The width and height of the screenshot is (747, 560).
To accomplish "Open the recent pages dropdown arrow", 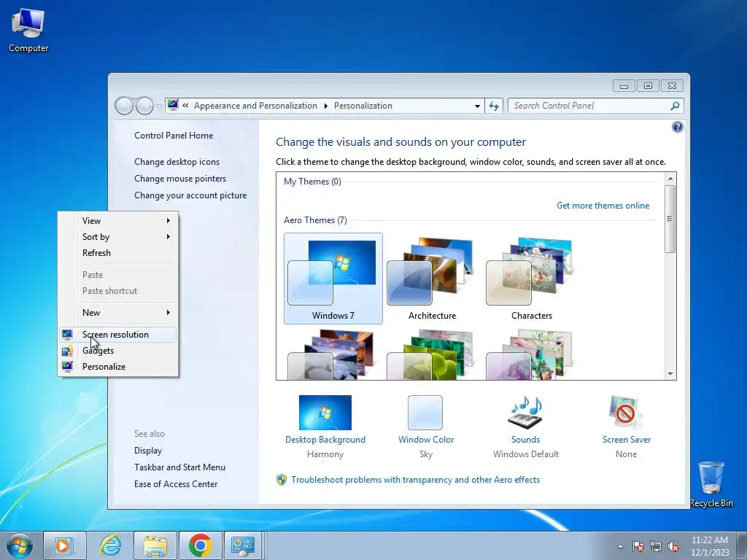I will click(159, 106).
